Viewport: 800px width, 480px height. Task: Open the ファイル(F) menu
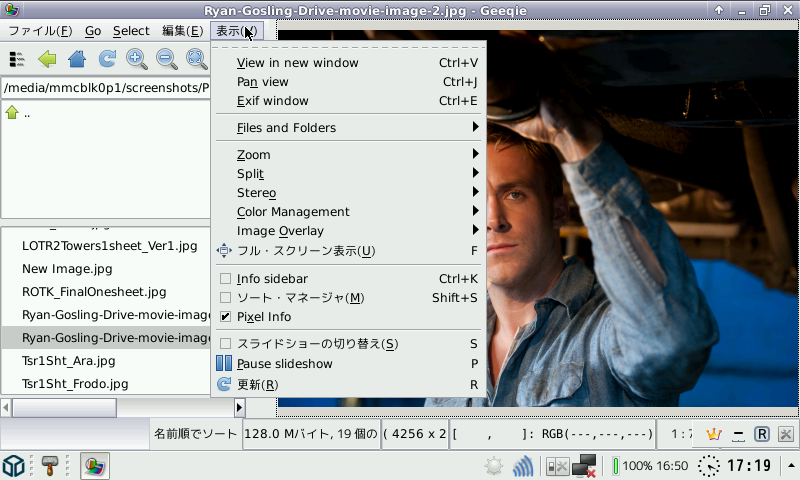point(40,31)
